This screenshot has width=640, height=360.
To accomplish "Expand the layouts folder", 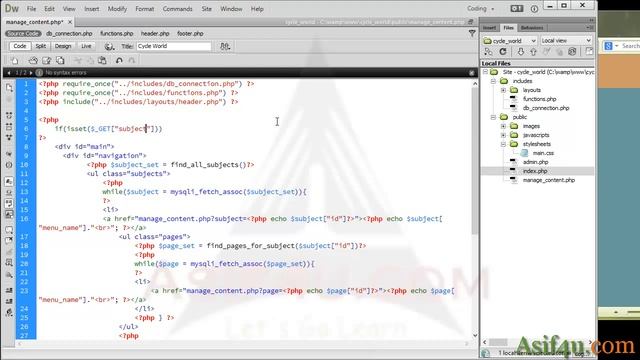I will coord(503,90).
